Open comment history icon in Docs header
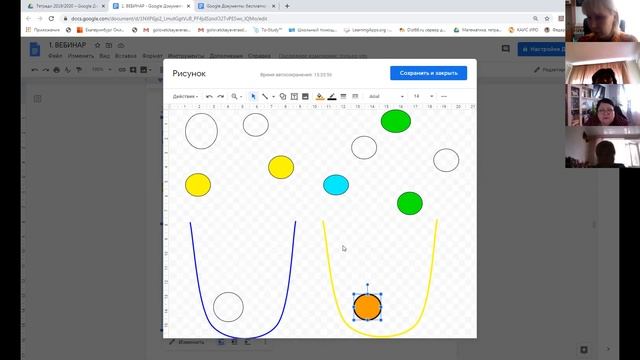The image size is (640, 360). click(506, 49)
